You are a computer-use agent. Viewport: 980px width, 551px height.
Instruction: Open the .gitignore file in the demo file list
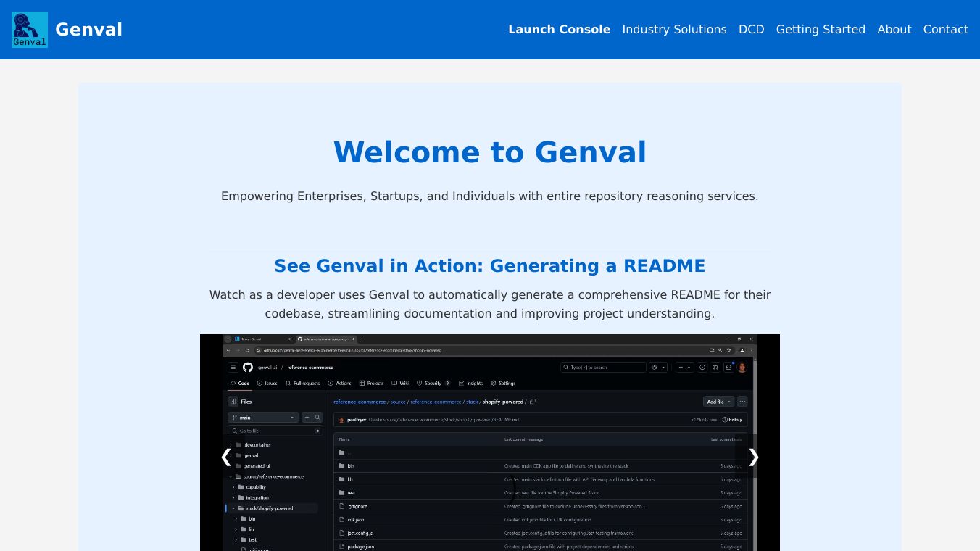[x=357, y=506]
